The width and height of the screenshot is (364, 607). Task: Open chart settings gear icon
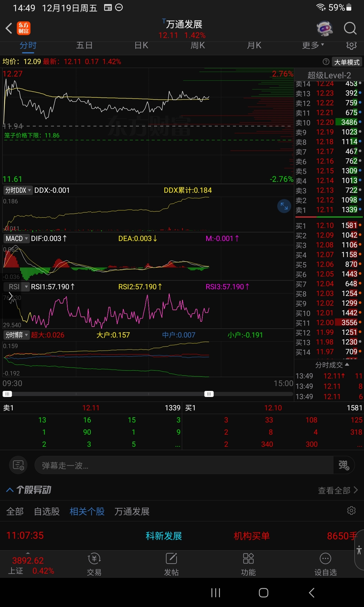click(x=351, y=45)
